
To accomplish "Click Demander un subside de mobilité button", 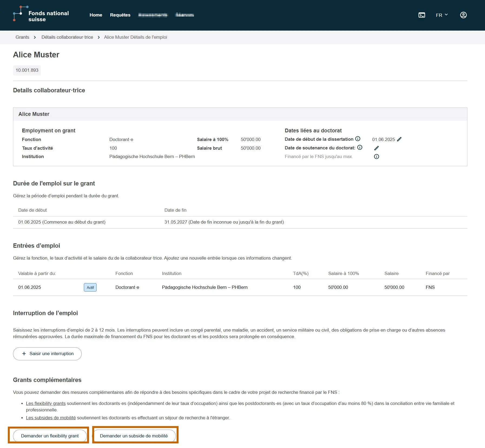I will [x=134, y=436].
